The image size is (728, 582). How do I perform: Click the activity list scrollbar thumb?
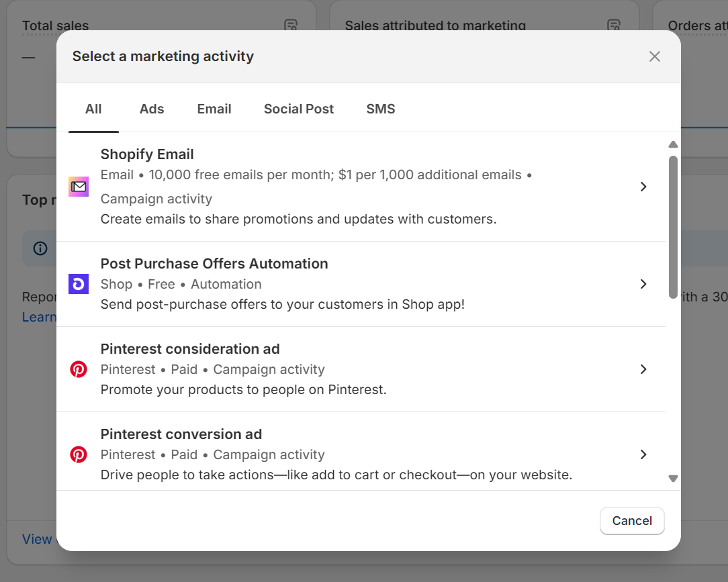673,228
